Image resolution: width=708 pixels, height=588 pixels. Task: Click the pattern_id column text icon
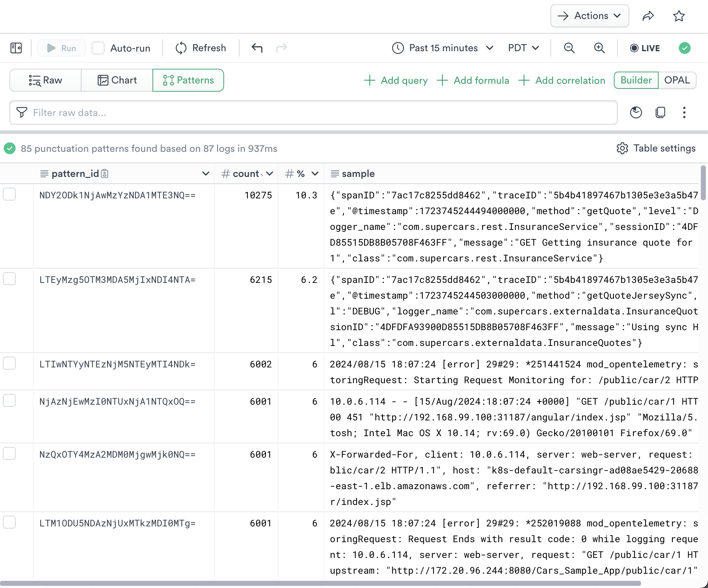[44, 174]
